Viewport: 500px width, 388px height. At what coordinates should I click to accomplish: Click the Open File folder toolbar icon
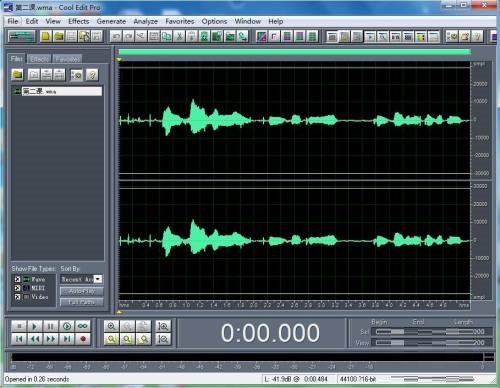[58, 36]
